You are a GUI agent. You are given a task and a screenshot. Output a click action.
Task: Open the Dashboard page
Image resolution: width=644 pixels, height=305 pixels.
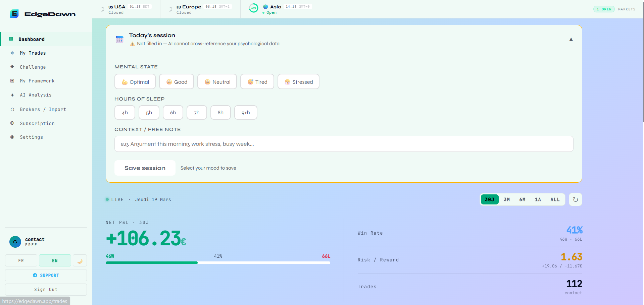click(46, 39)
